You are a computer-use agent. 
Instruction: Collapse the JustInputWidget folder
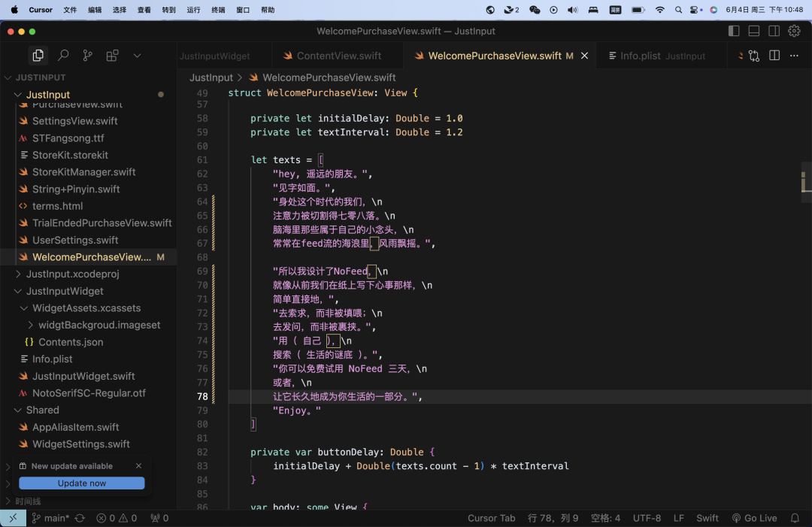[x=65, y=291]
